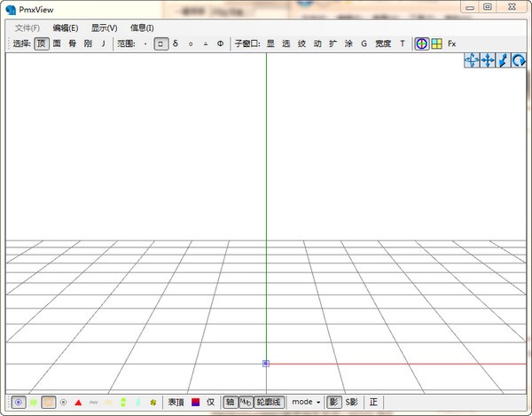Toggle vertex selection mode 顶

point(42,43)
